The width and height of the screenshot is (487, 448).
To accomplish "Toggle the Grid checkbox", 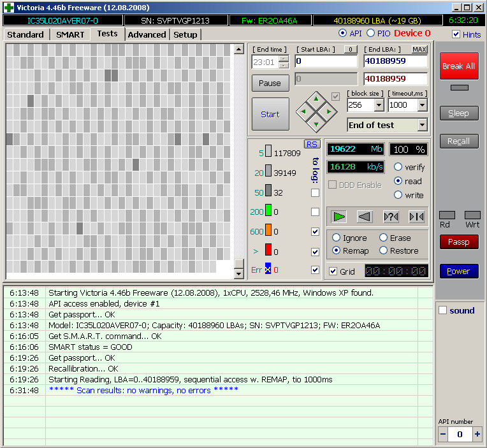I will tap(333, 271).
